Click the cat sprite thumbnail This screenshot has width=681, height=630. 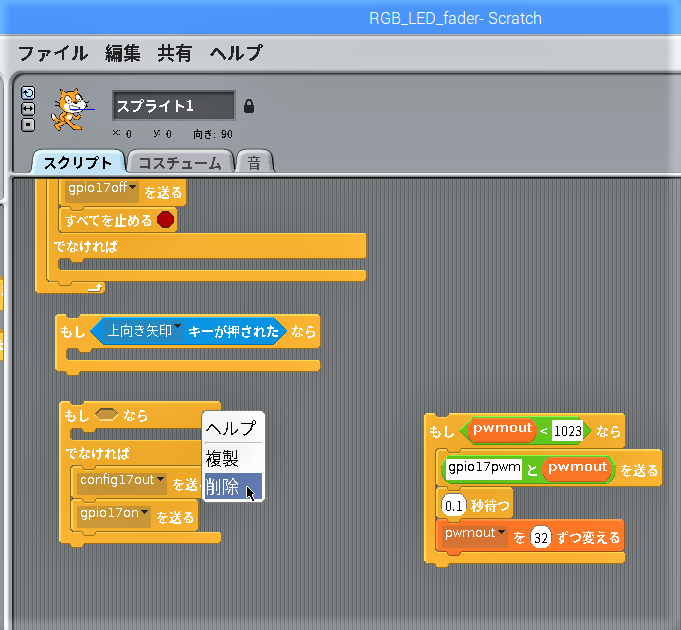click(71, 109)
